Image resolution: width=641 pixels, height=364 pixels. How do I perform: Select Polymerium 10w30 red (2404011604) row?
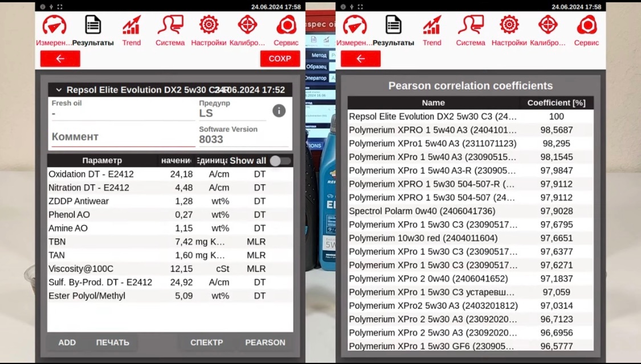[x=471, y=238]
